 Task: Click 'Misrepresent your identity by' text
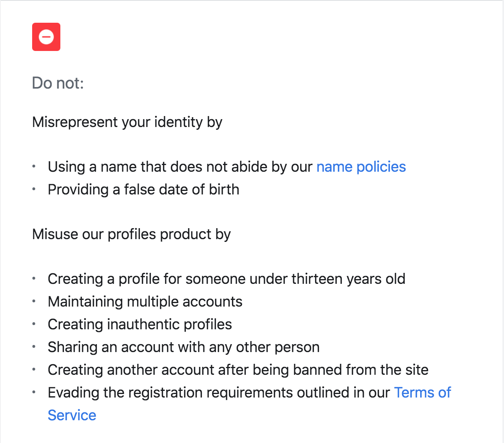click(x=127, y=122)
